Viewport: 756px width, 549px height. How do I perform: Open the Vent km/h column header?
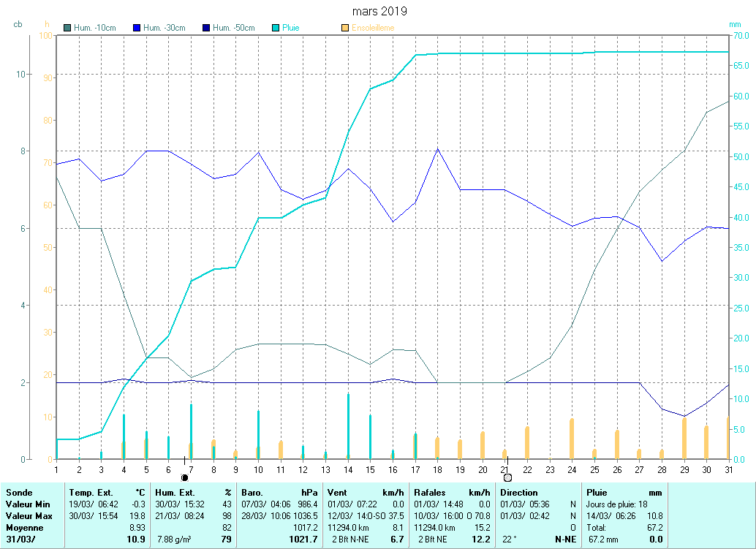click(366, 493)
